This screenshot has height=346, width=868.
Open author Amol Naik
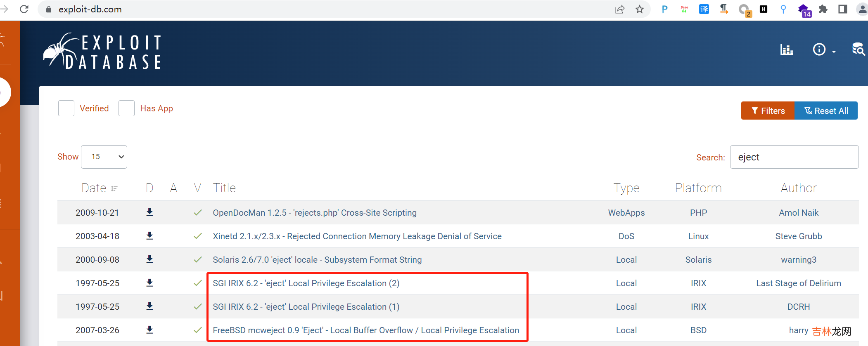(x=799, y=213)
